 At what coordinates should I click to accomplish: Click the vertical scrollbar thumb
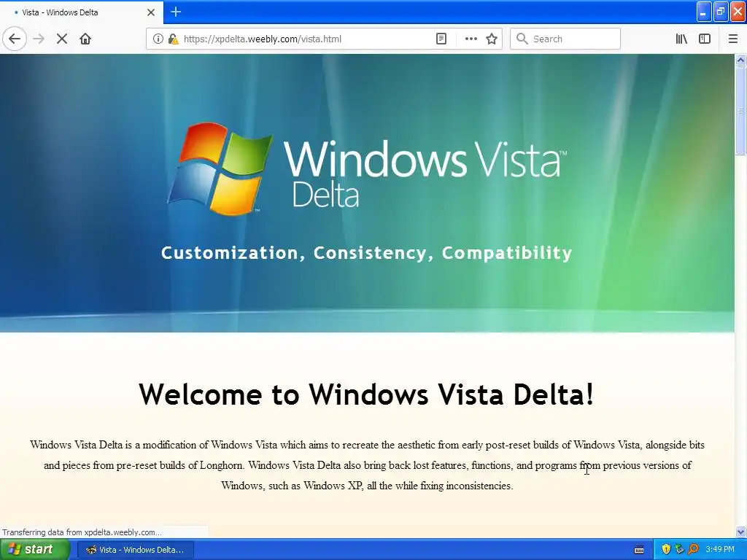(x=740, y=111)
